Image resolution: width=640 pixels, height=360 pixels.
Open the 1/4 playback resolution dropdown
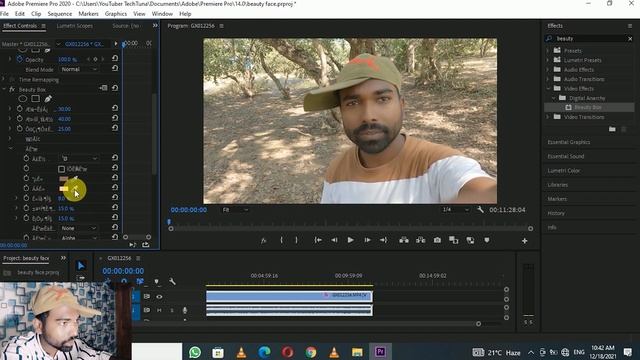[x=456, y=210]
